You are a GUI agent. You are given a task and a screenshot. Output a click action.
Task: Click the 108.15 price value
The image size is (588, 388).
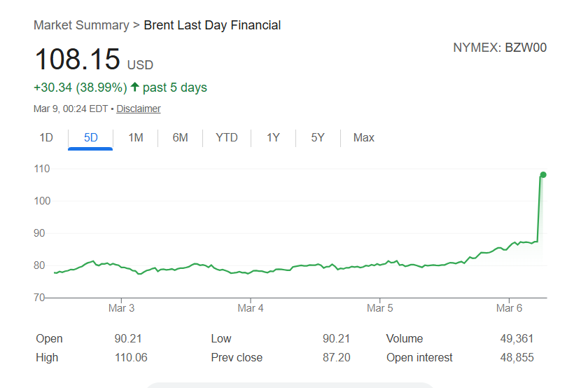point(78,60)
